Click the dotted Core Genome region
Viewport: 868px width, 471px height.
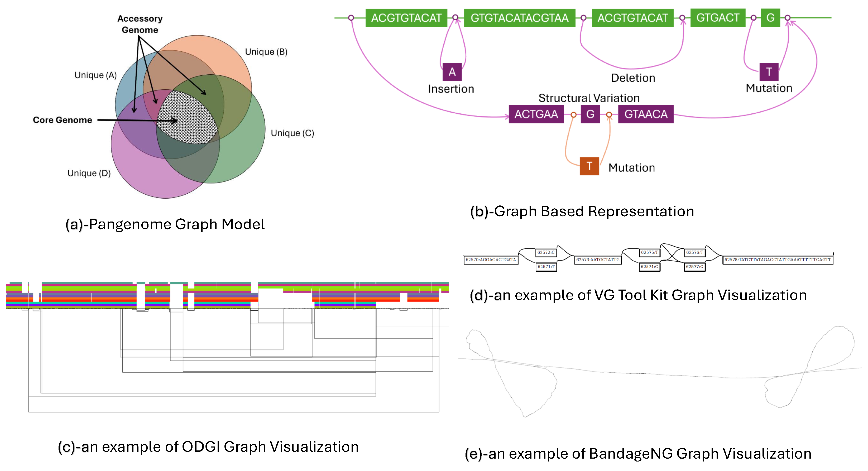click(187, 117)
